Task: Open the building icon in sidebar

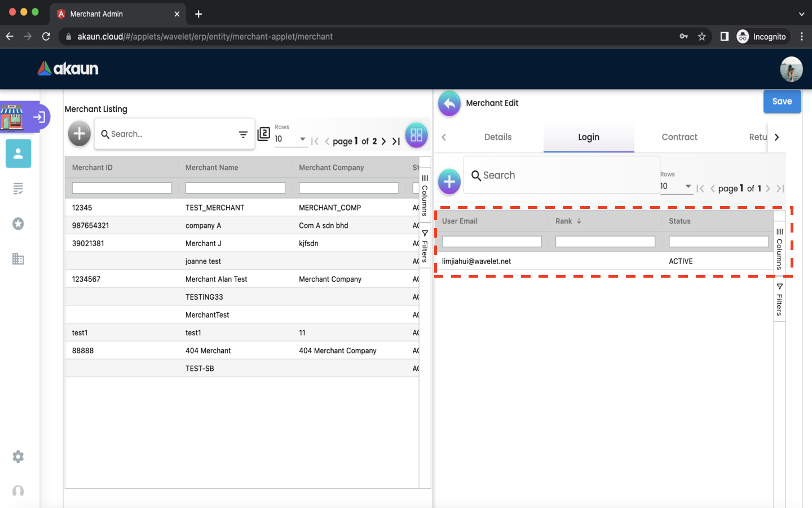Action: click(18, 259)
